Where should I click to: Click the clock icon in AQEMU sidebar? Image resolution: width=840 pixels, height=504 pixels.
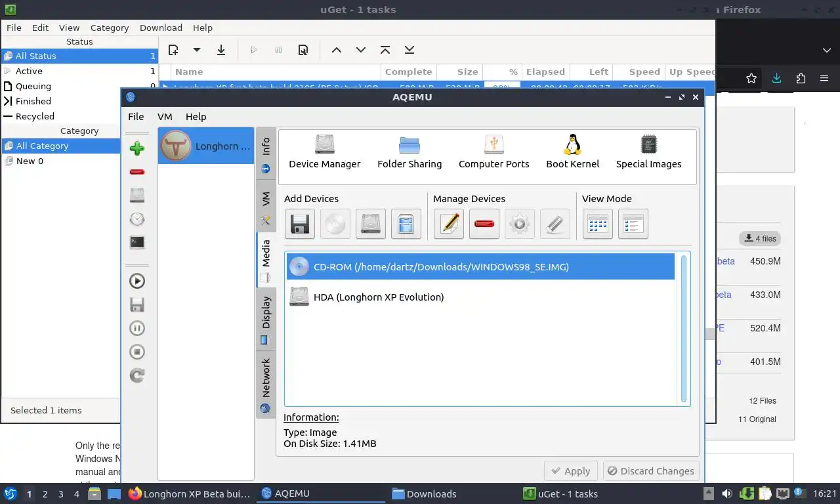click(x=137, y=219)
